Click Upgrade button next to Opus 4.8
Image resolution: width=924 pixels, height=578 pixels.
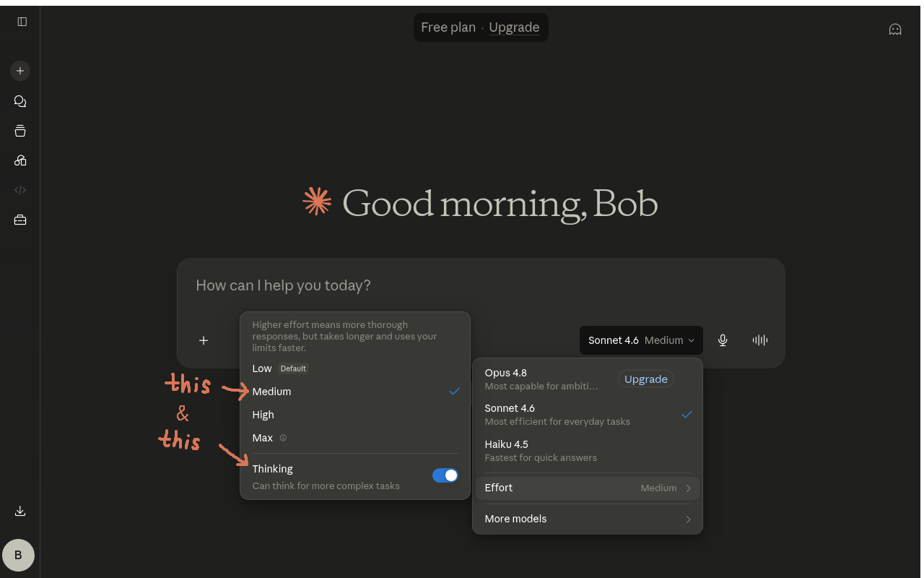[x=646, y=379]
